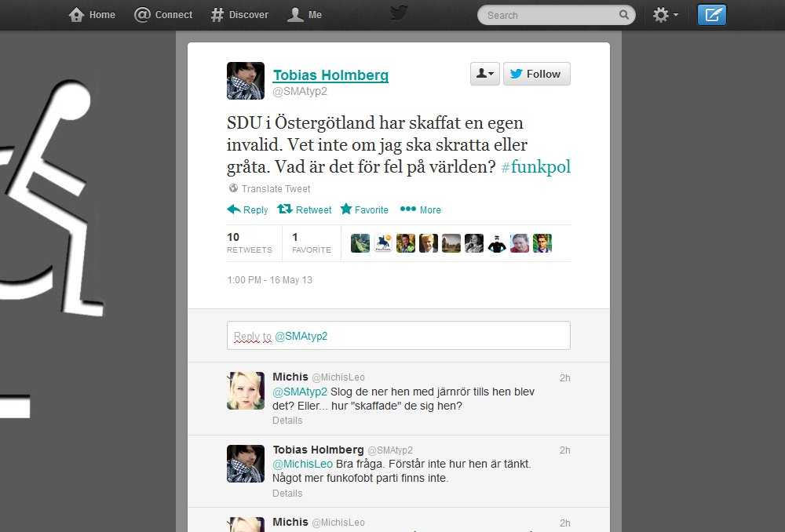Click the first retweeter avatar thumbnail
The image size is (785, 532).
point(360,243)
